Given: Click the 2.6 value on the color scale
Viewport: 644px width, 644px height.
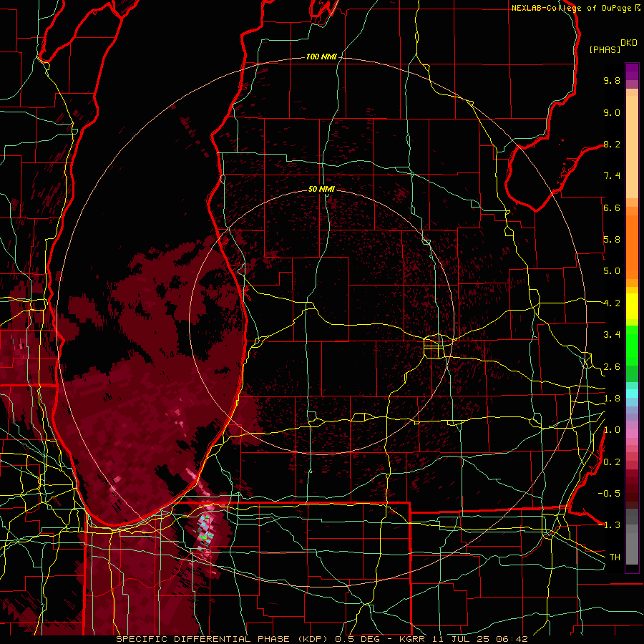Looking at the screenshot, I should click(x=612, y=367).
